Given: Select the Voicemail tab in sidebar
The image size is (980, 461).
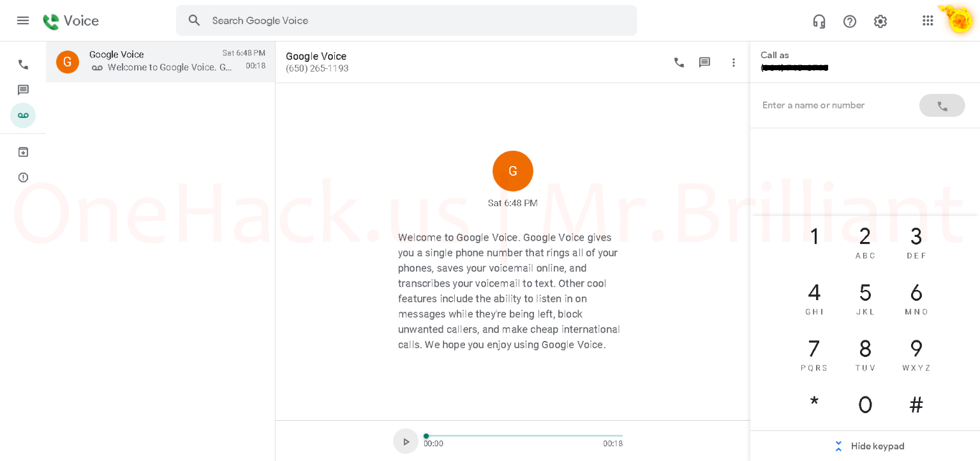Looking at the screenshot, I should [23, 116].
